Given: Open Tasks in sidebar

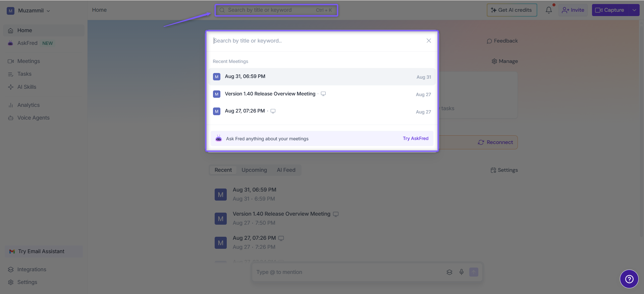Looking at the screenshot, I should (x=44, y=74).
